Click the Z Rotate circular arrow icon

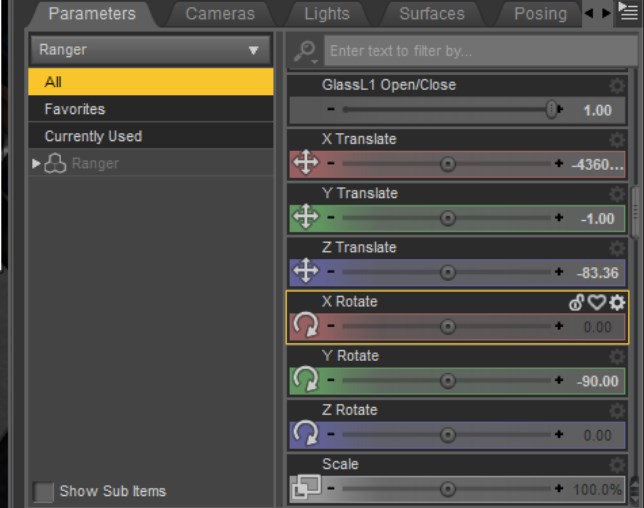(306, 433)
